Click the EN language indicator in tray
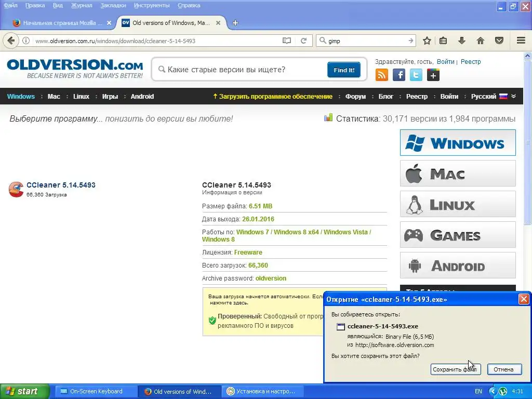 478,391
